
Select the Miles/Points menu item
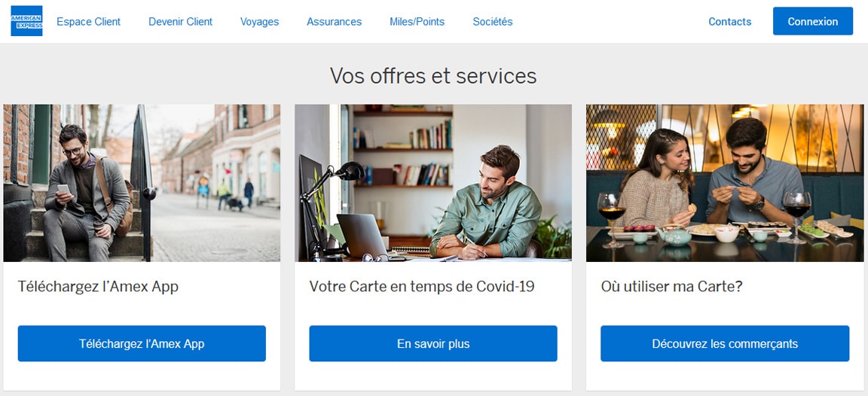[x=417, y=22]
